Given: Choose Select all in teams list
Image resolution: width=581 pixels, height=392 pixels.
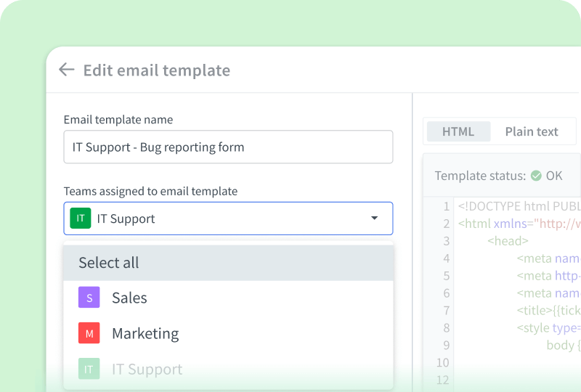Looking at the screenshot, I should [109, 263].
